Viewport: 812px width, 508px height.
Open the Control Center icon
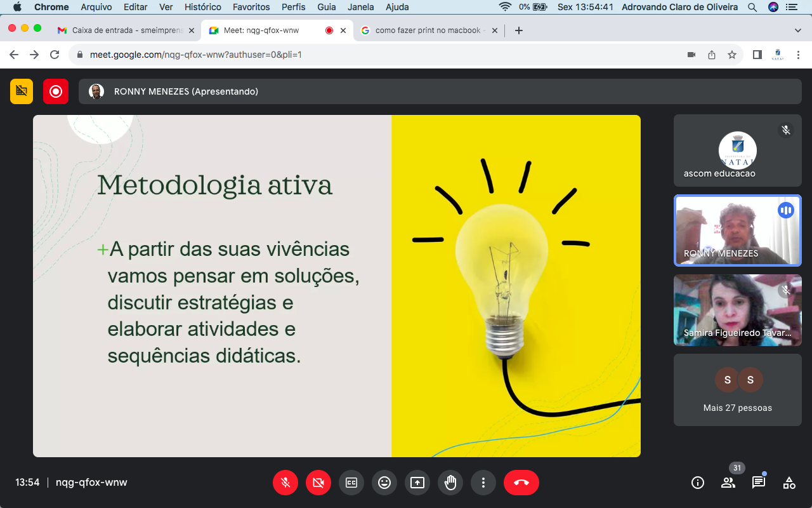pyautogui.click(x=793, y=7)
